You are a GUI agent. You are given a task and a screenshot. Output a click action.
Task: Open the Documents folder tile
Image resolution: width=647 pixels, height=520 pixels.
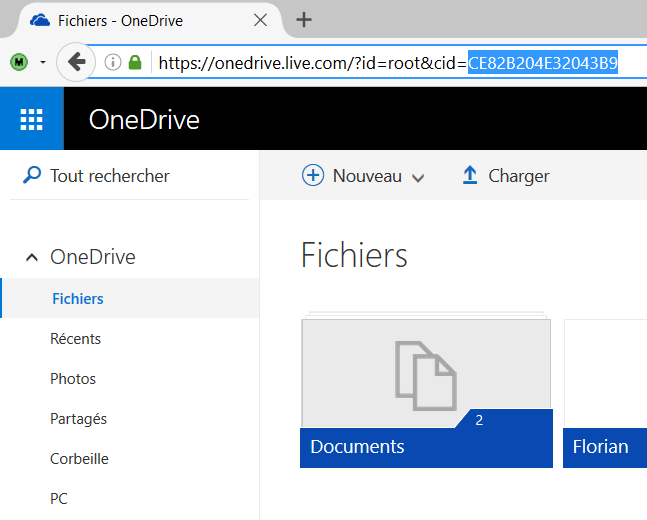click(x=426, y=392)
